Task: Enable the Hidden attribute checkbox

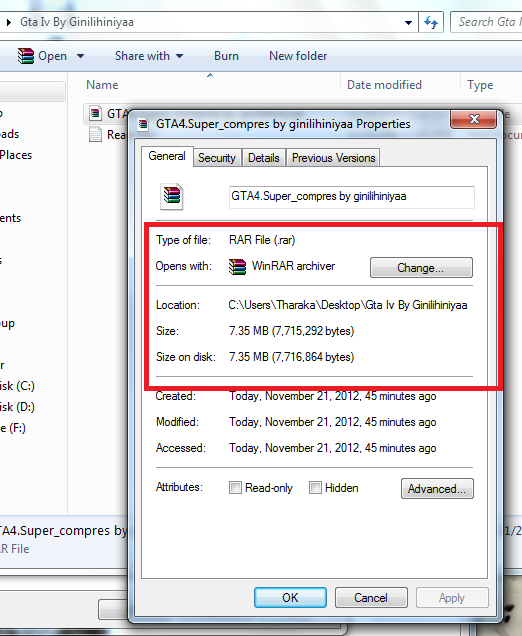Action: pos(315,487)
